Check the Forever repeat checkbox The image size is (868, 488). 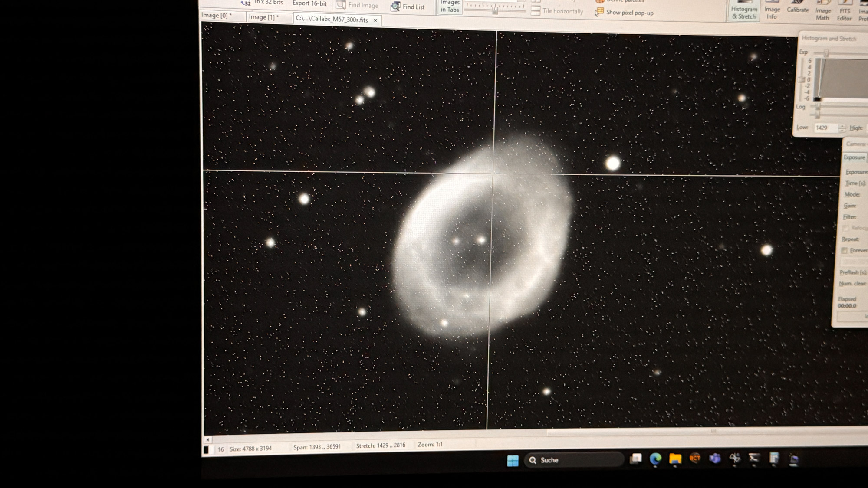845,251
